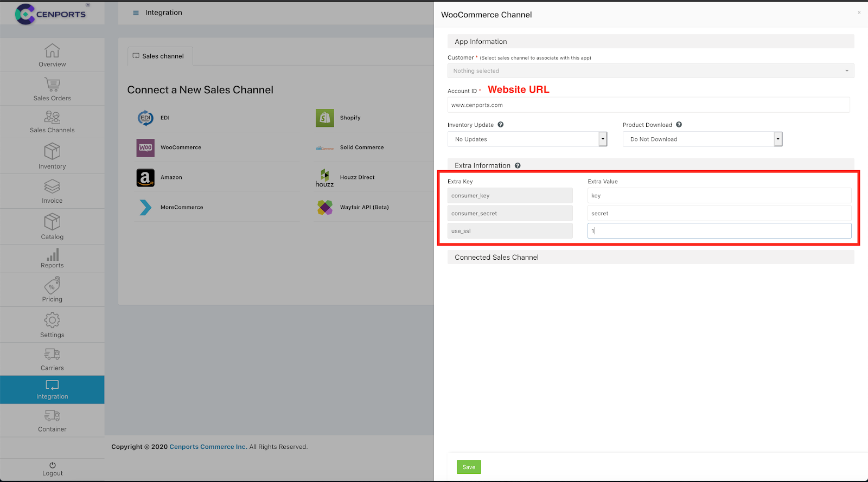Click the App Information section heading
868x482 pixels.
pos(481,42)
